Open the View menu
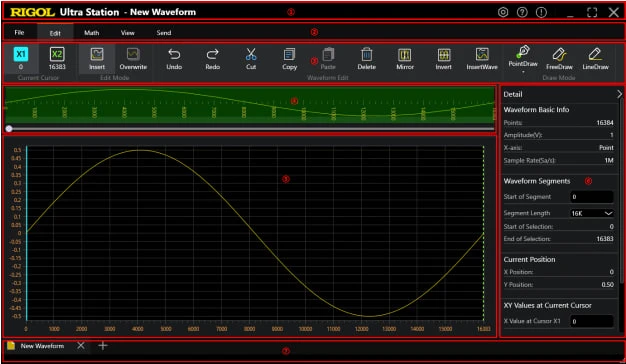Image resolution: width=626 pixels, height=364 pixels. point(127,33)
